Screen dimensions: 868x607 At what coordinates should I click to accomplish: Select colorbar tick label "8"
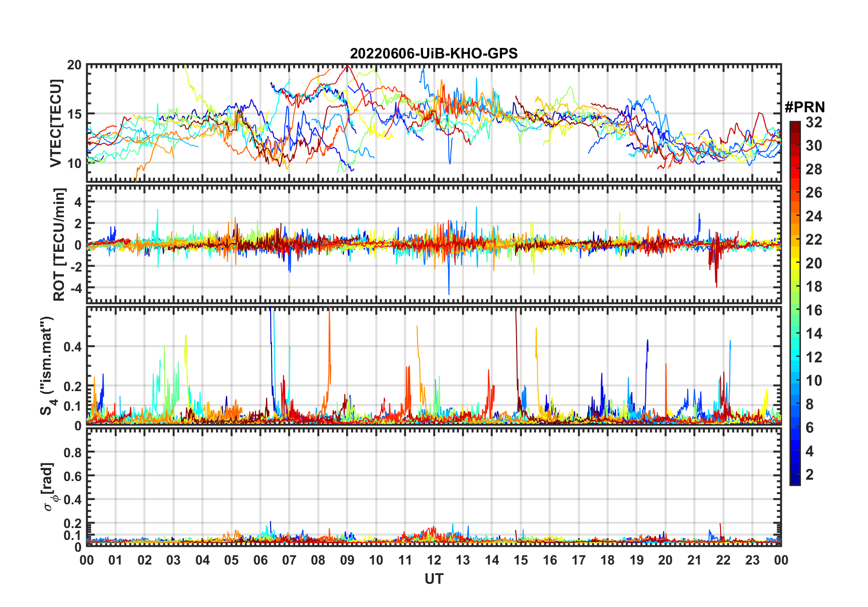point(810,404)
